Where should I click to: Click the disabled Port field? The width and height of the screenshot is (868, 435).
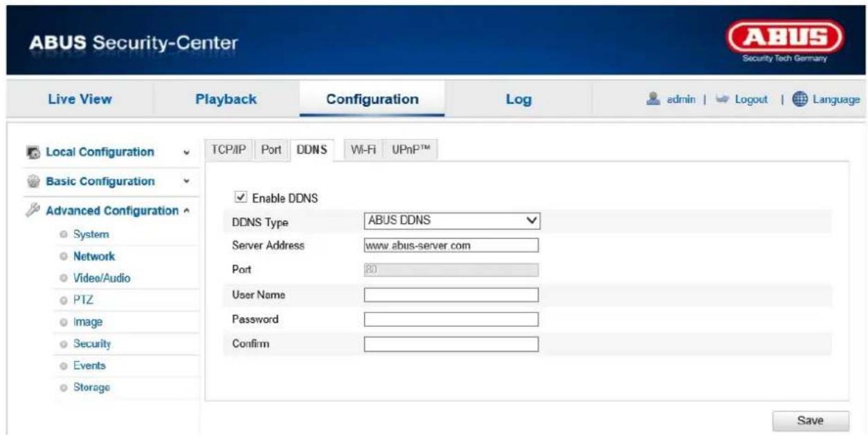(x=451, y=270)
